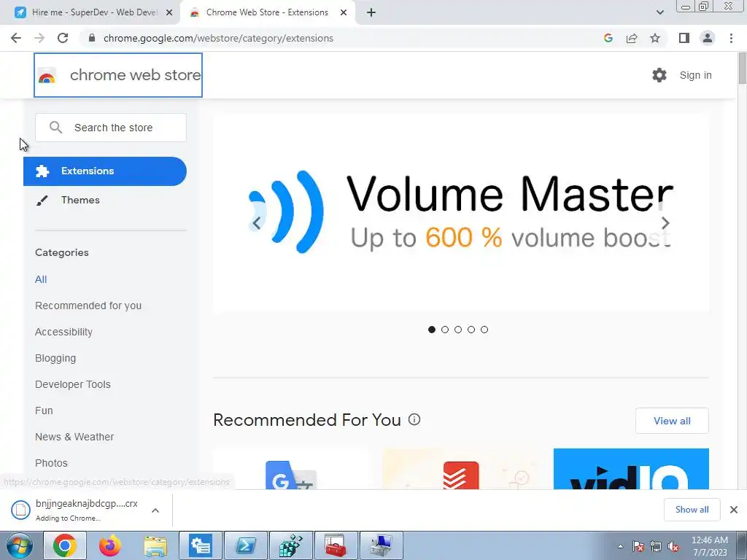Screen dimensions: 747x560
Task: Open the Windows Start menu
Action: [20, 545]
